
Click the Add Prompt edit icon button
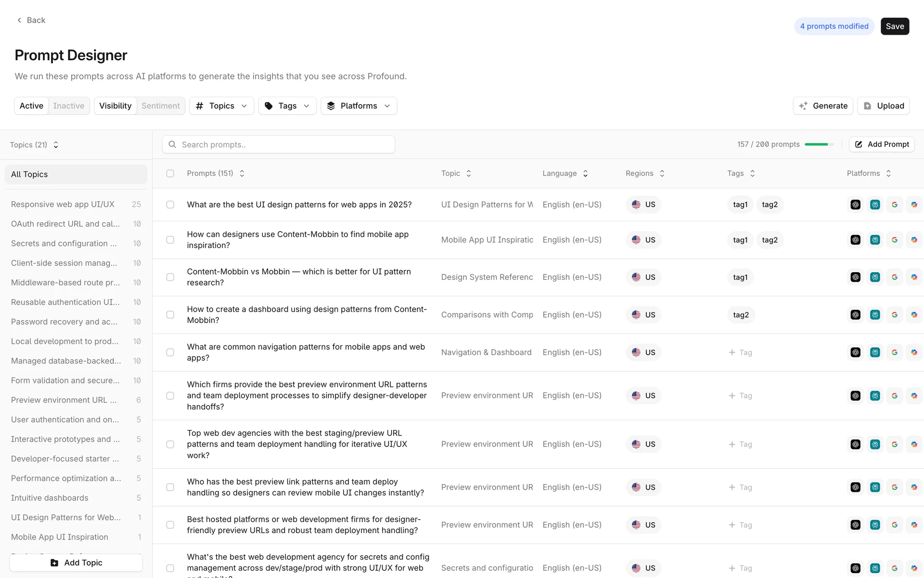click(882, 144)
